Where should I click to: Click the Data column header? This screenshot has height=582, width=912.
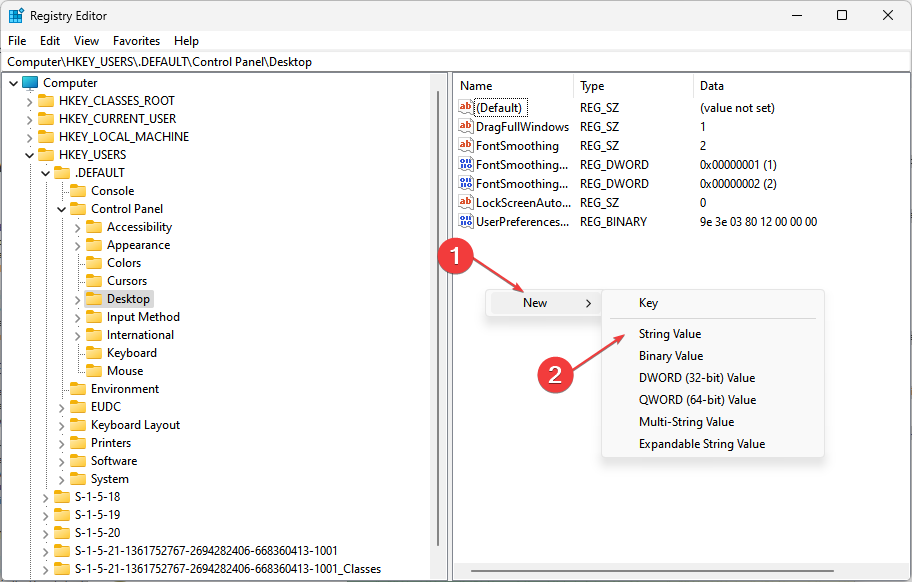click(801, 85)
